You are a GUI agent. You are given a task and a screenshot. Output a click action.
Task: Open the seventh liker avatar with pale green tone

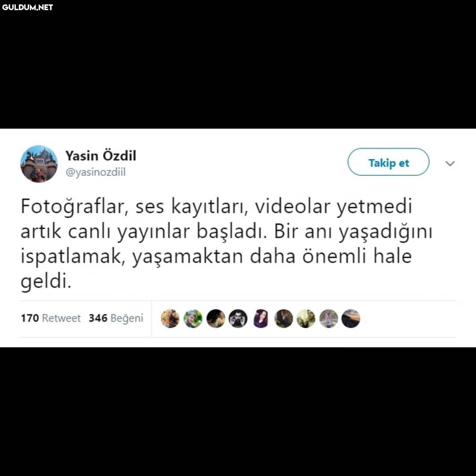[306, 319]
